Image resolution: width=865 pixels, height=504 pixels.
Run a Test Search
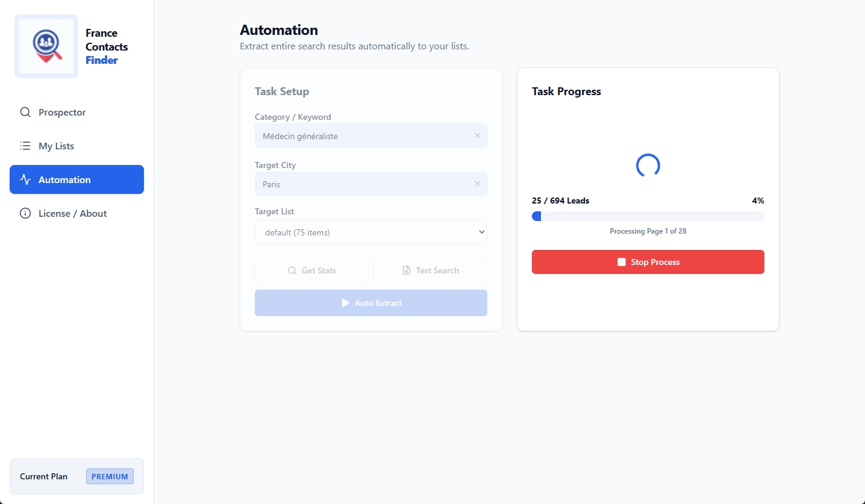(x=429, y=270)
